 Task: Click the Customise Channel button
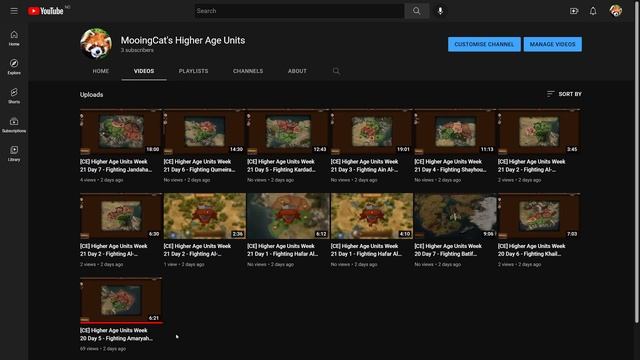(484, 44)
